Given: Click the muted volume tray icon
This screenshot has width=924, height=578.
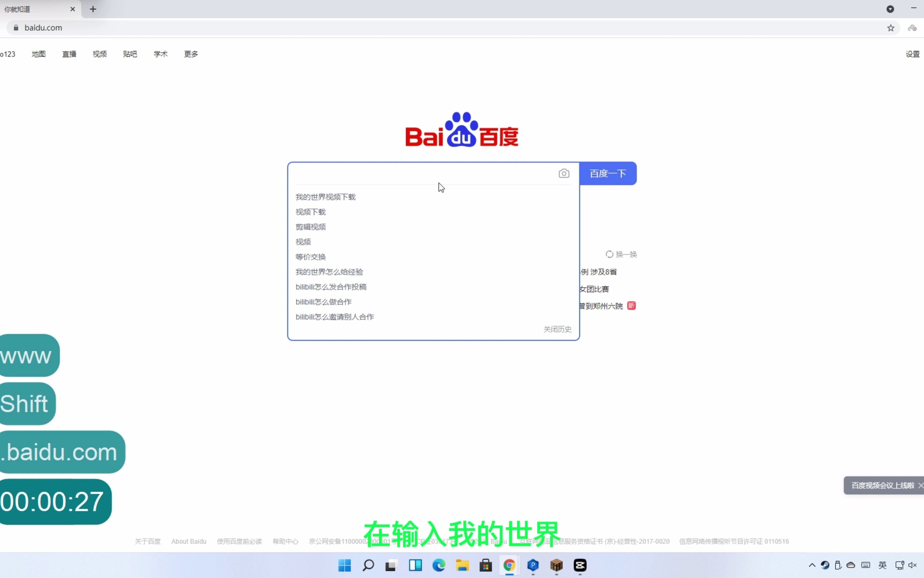Looking at the screenshot, I should click(913, 565).
